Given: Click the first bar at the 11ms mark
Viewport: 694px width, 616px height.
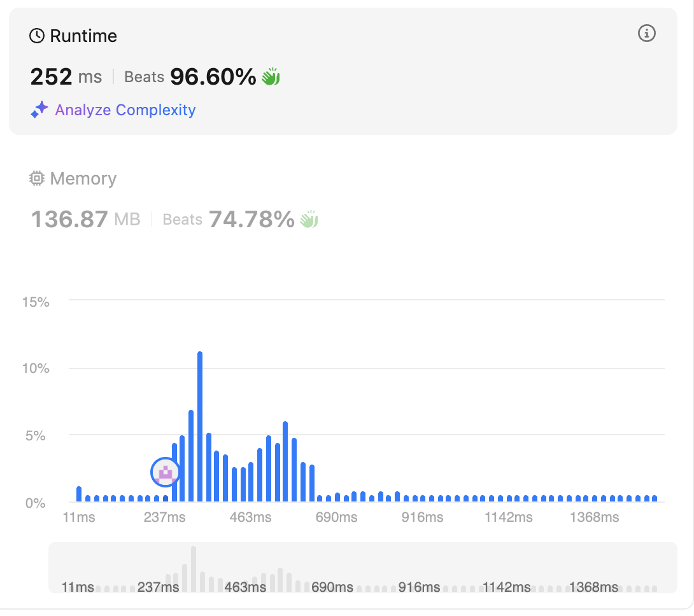Looking at the screenshot, I should point(79,494).
